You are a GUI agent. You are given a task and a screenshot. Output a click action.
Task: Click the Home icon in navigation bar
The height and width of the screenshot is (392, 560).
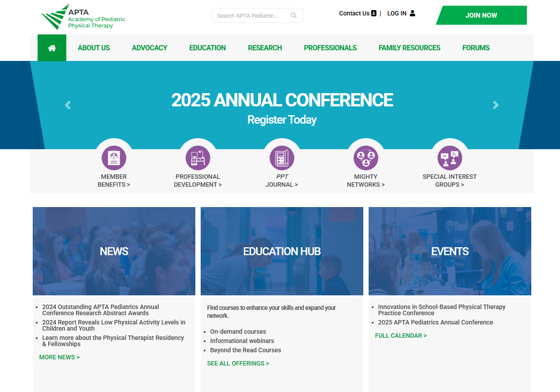pyautogui.click(x=52, y=48)
